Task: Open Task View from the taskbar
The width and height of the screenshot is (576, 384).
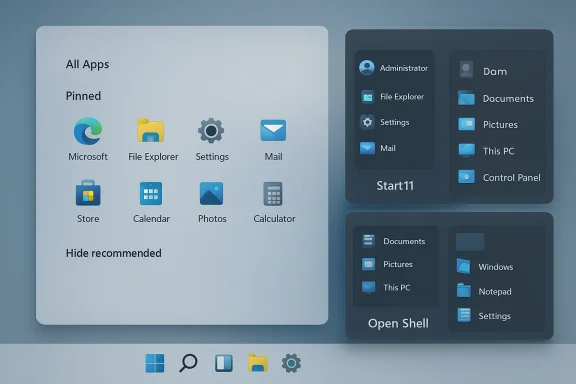Action: click(224, 363)
